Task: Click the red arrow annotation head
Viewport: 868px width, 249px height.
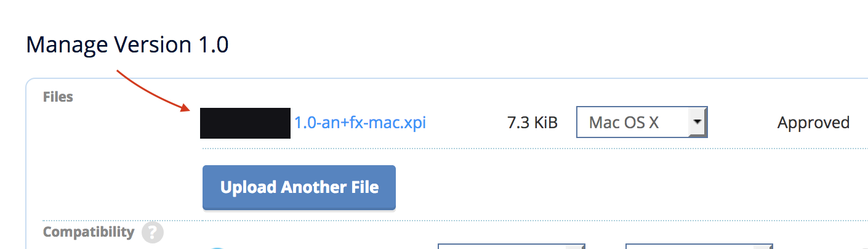Action: click(185, 108)
